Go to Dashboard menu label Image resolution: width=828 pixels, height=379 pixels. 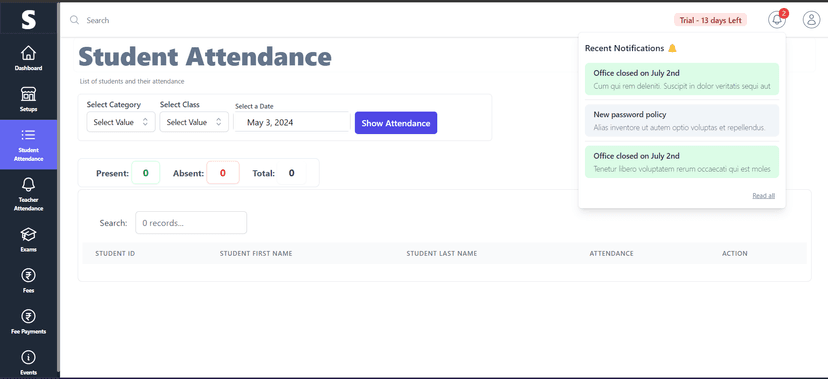pos(29,68)
